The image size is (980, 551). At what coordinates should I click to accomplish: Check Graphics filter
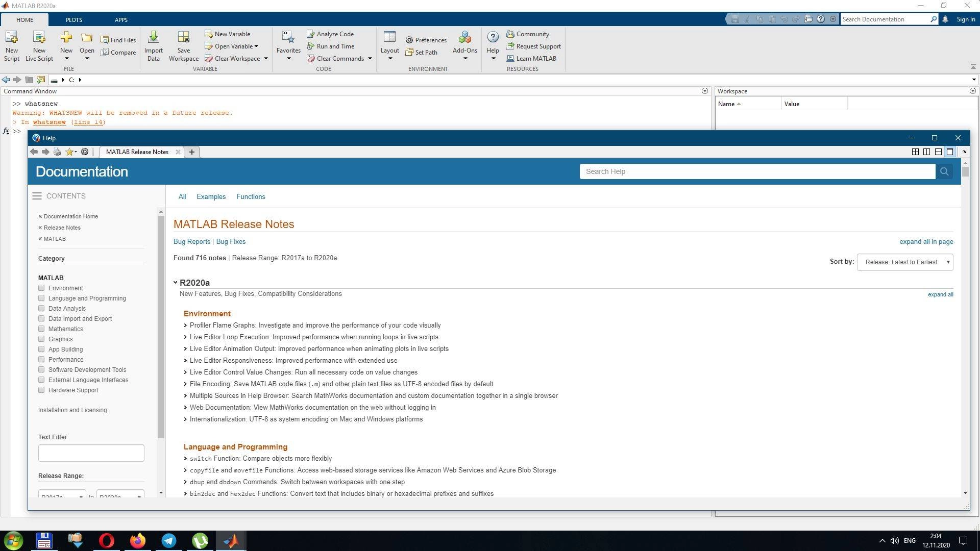click(41, 339)
